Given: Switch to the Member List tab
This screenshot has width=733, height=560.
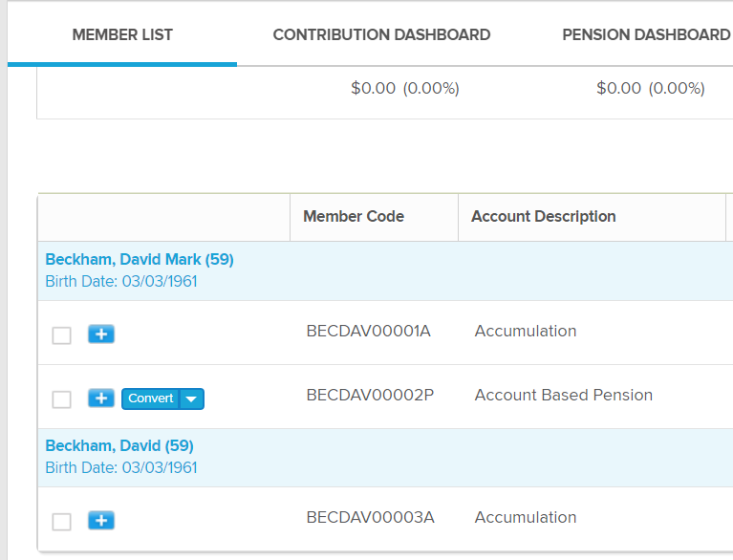Looking at the screenshot, I should (122, 35).
